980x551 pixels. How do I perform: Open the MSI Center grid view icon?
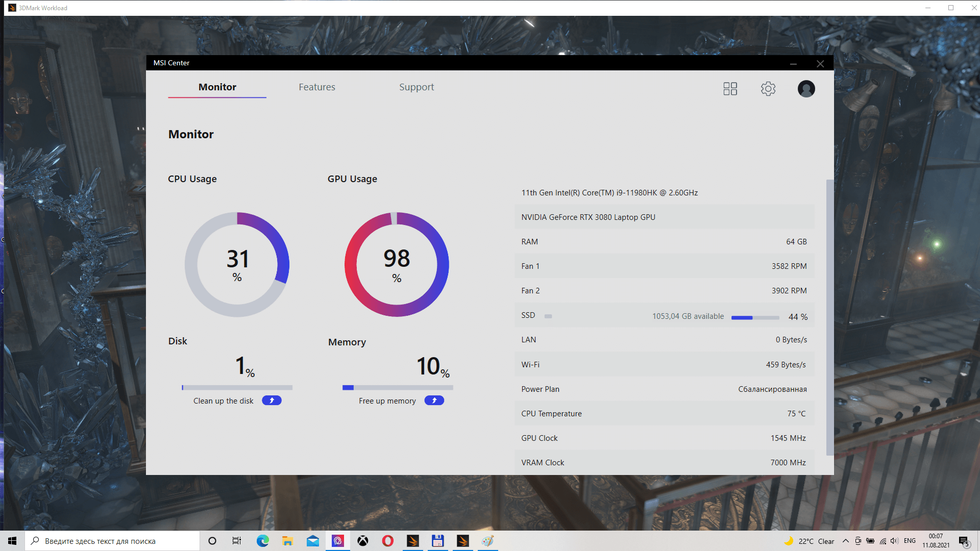pos(730,89)
